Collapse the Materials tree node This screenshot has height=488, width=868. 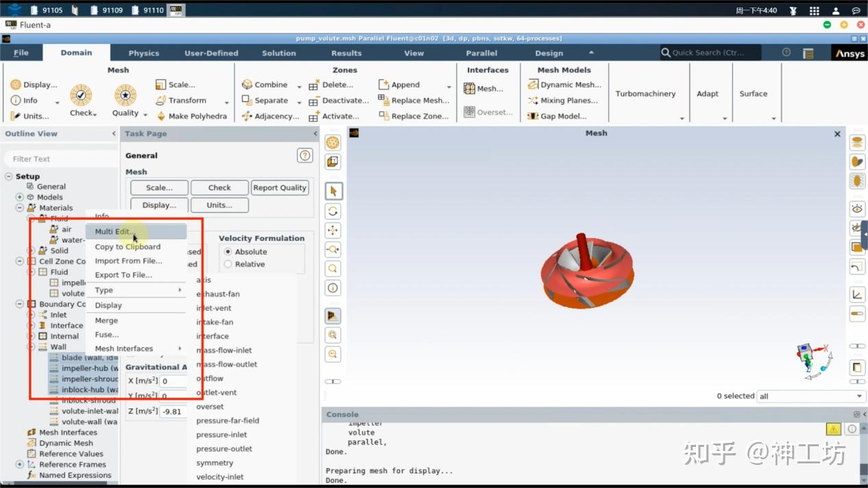[20, 208]
